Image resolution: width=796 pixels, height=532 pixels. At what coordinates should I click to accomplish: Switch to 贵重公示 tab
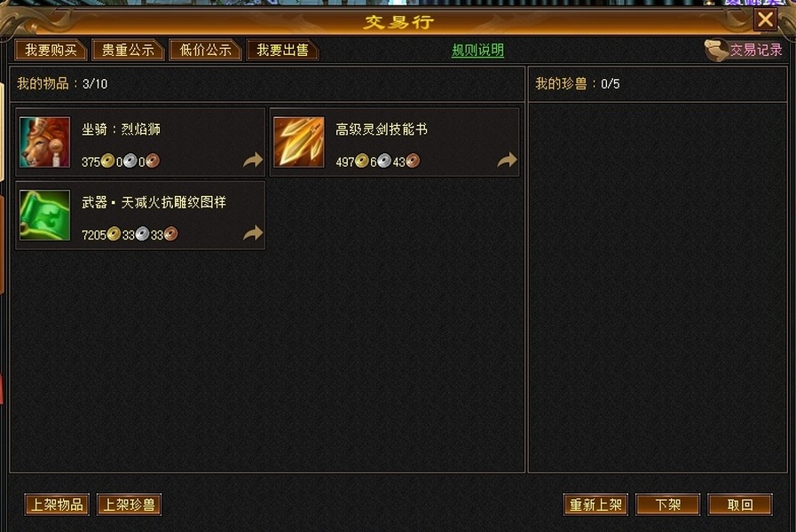pyautogui.click(x=128, y=51)
